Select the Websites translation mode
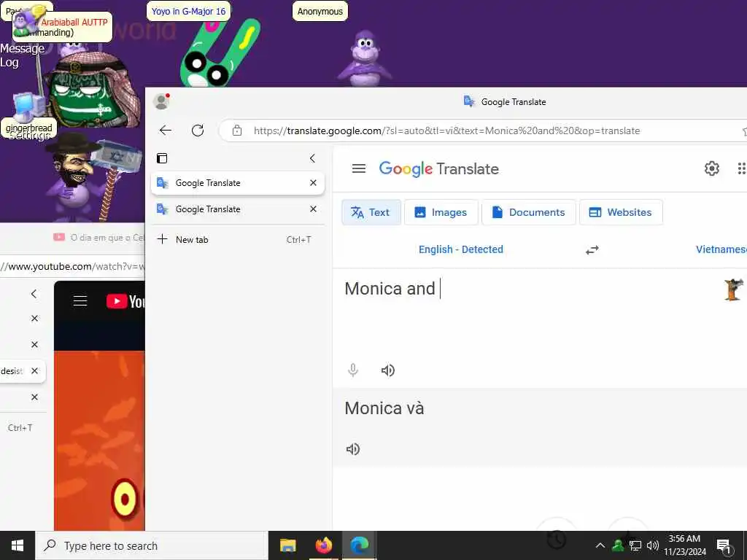Viewport: 747px width, 560px height. pos(621,212)
